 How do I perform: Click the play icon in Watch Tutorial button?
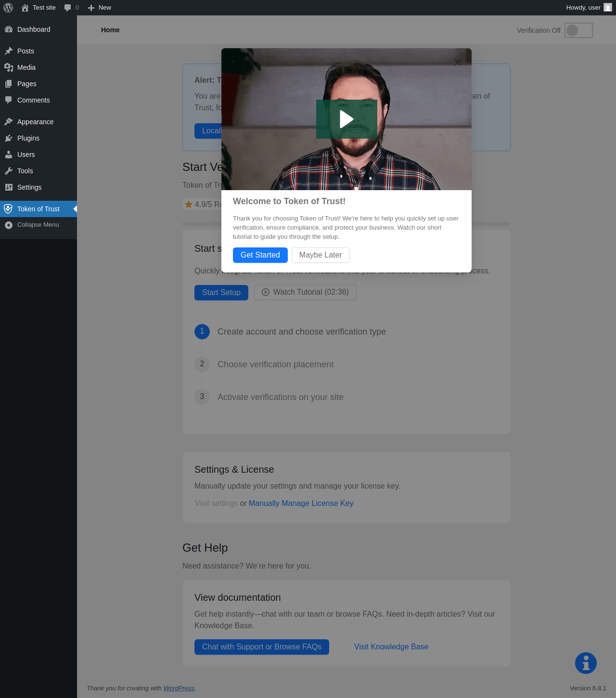266,292
